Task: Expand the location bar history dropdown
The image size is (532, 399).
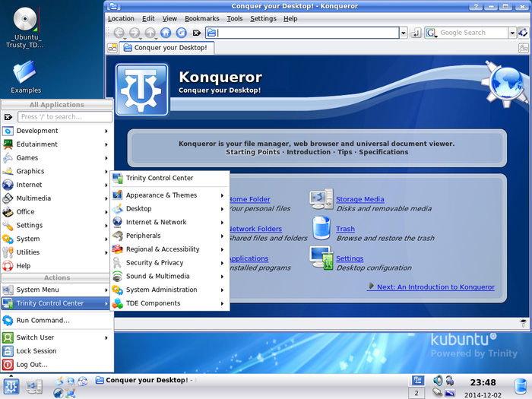Action: [x=404, y=33]
